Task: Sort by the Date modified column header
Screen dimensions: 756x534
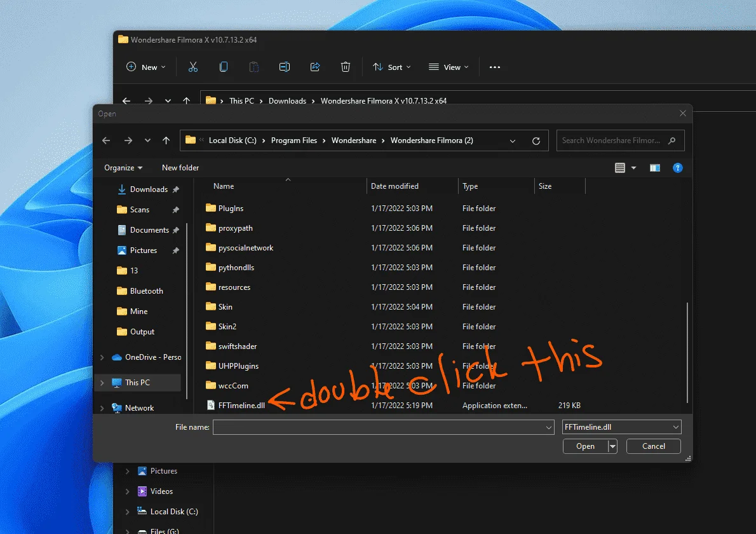Action: (395, 186)
